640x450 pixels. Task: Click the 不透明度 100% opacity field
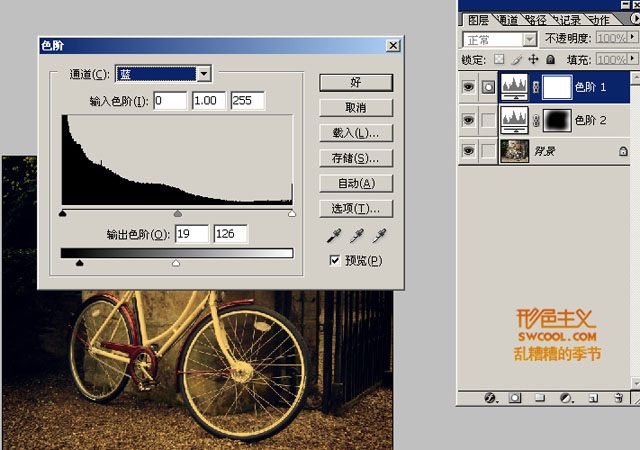tap(611, 38)
